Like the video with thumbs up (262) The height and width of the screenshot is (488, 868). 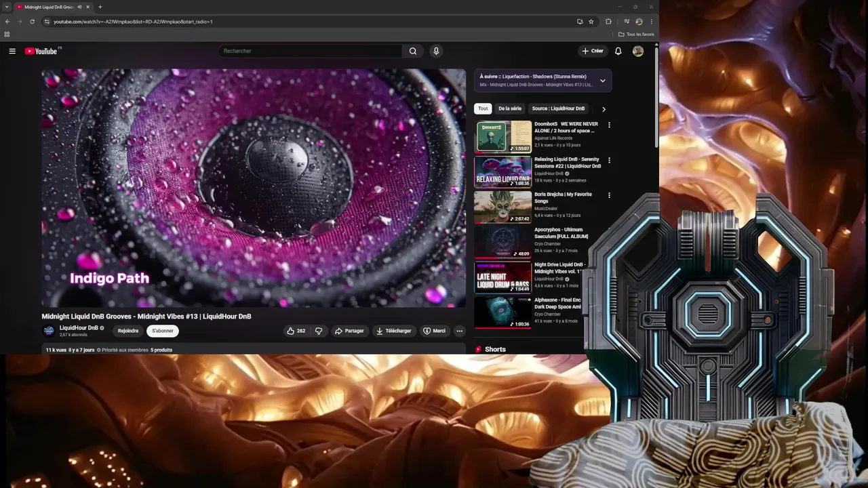click(296, 331)
